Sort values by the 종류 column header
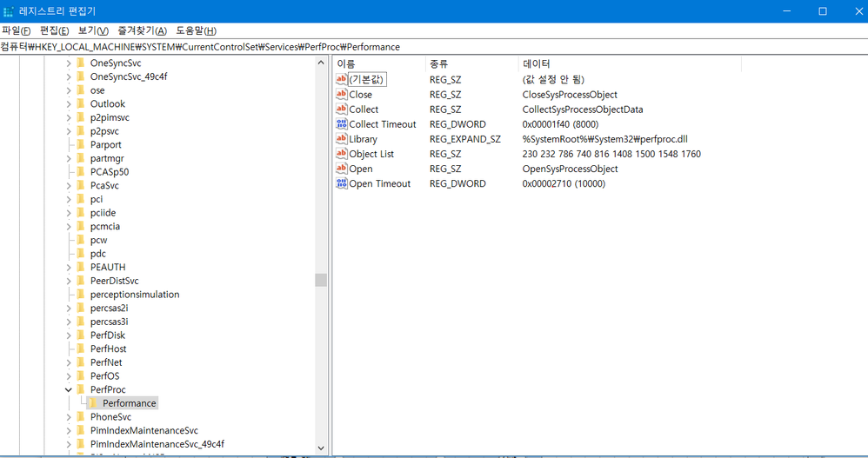 tap(472, 63)
